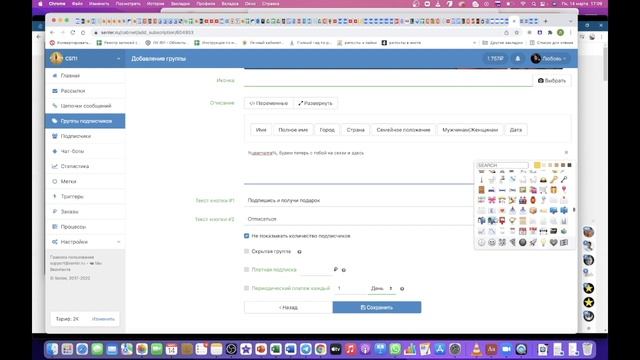Insert the Семейное положение variable

[x=403, y=130]
